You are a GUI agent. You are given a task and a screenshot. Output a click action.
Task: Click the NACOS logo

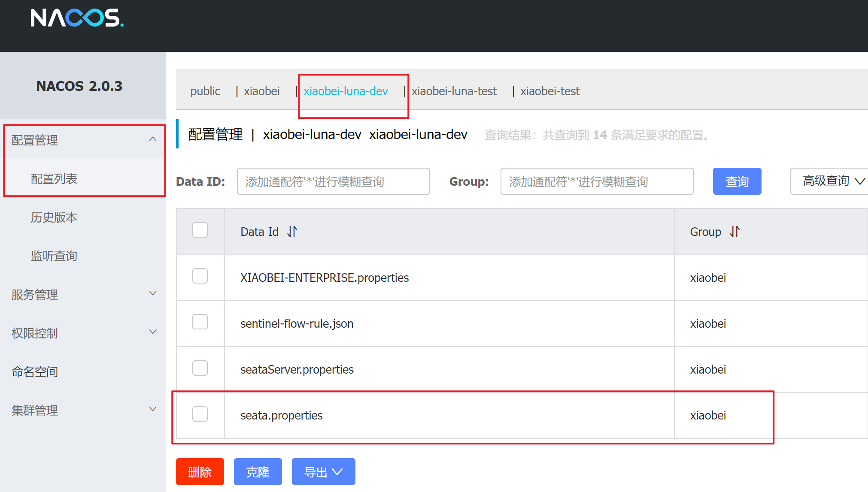[x=77, y=18]
